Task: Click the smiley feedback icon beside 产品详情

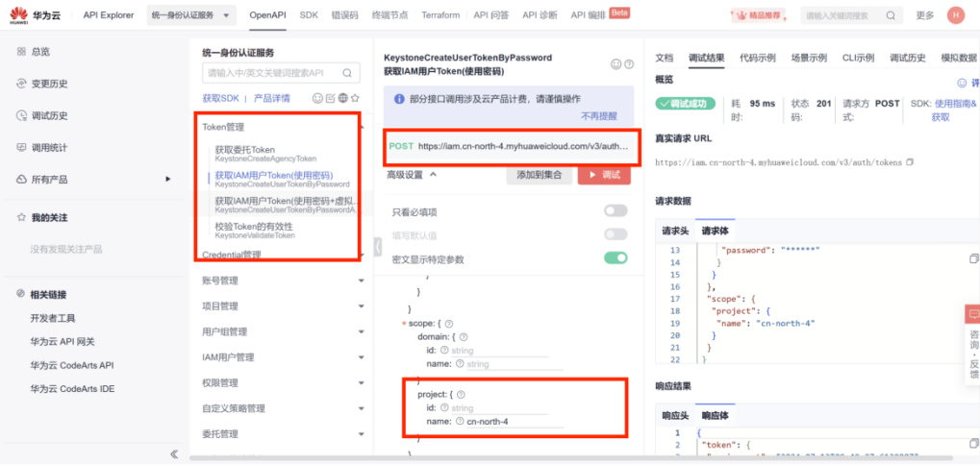Action: point(316,98)
